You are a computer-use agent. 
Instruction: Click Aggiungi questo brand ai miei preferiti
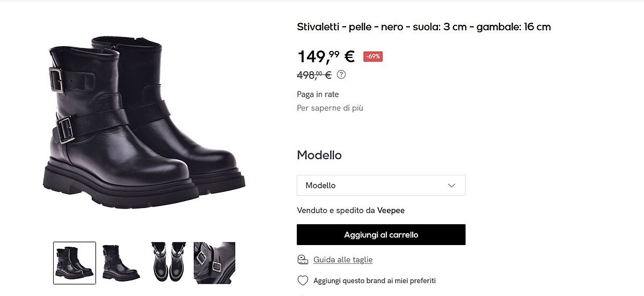[x=374, y=280]
